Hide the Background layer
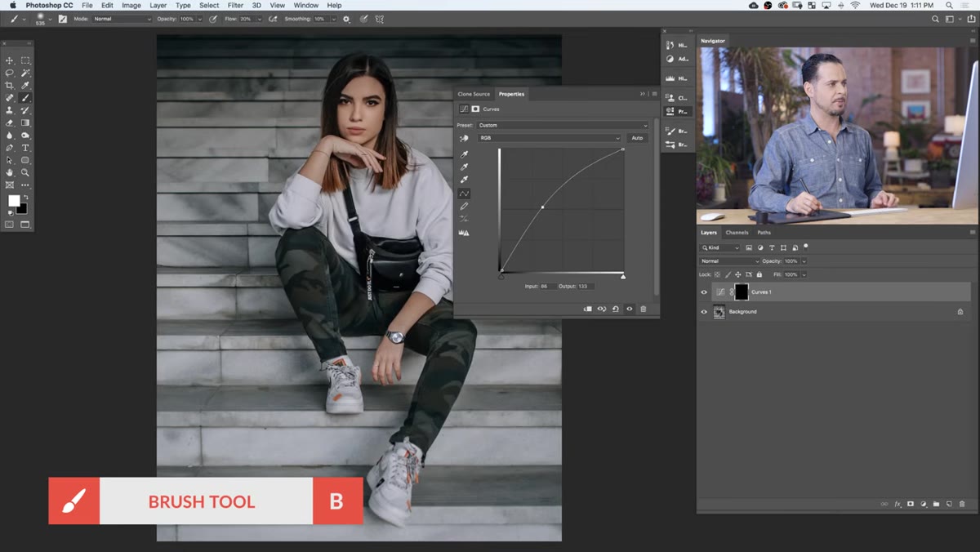Screen dimensions: 980x552 (x=704, y=312)
